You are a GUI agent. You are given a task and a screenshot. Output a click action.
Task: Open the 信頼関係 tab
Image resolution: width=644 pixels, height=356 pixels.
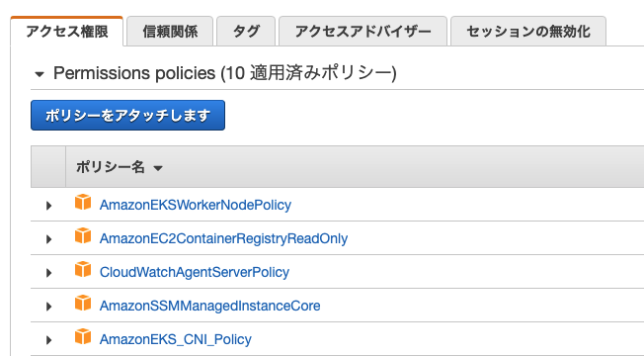(170, 32)
